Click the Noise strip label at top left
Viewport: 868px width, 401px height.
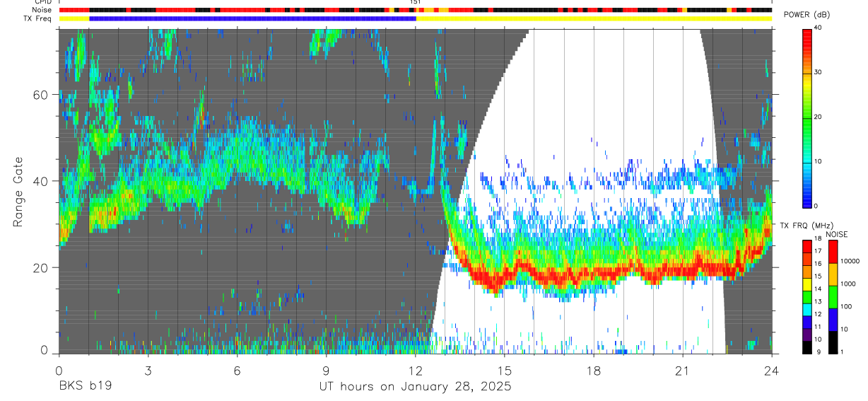[42, 11]
